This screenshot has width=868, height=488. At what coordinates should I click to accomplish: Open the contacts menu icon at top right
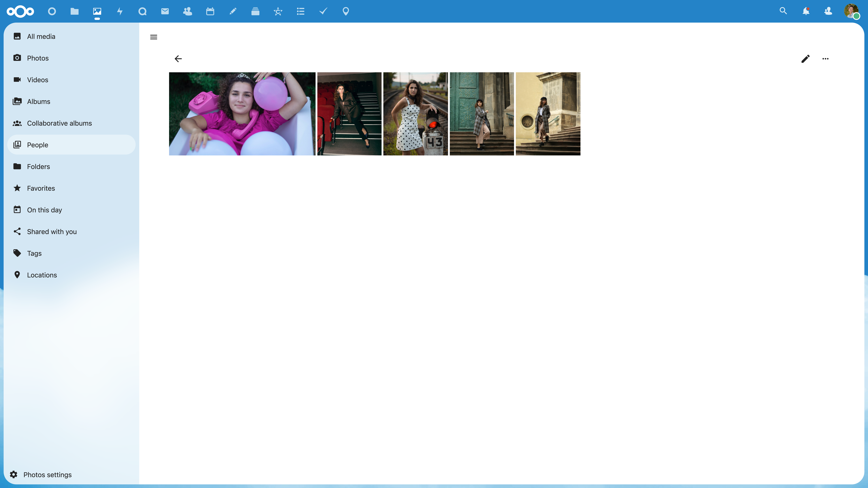pyautogui.click(x=828, y=11)
